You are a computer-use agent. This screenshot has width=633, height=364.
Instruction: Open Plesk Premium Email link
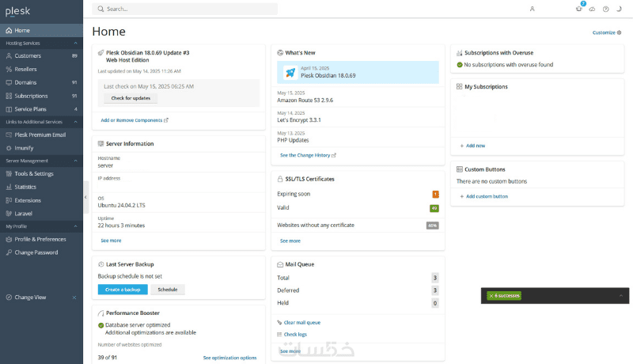(42, 135)
